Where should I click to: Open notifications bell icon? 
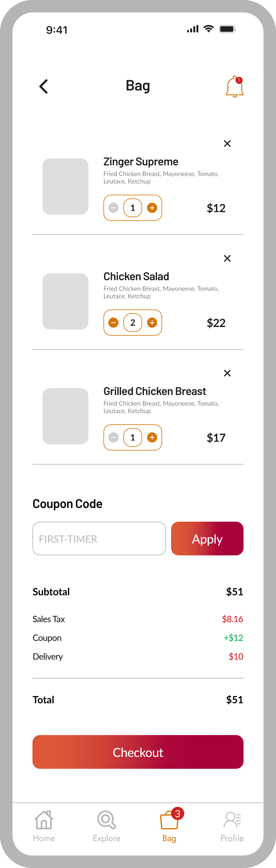pyautogui.click(x=234, y=87)
